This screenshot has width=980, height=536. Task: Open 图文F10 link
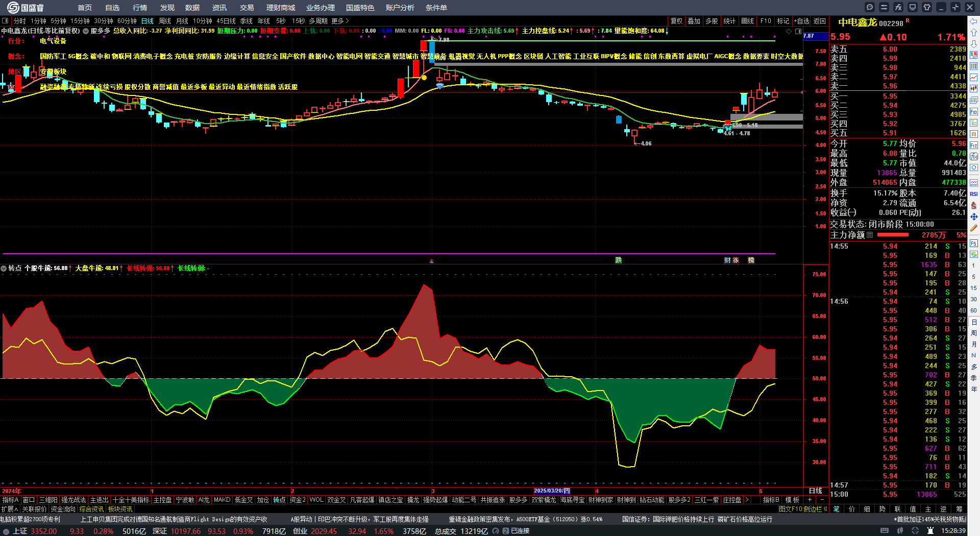pyautogui.click(x=791, y=509)
